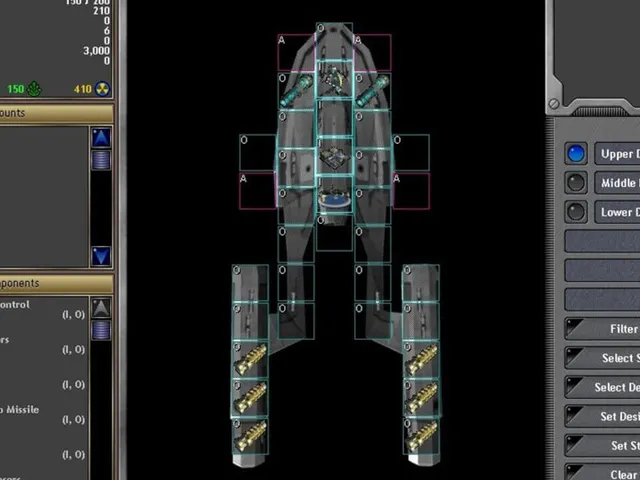
Task: Click the Mounts section header
Action: (56, 113)
